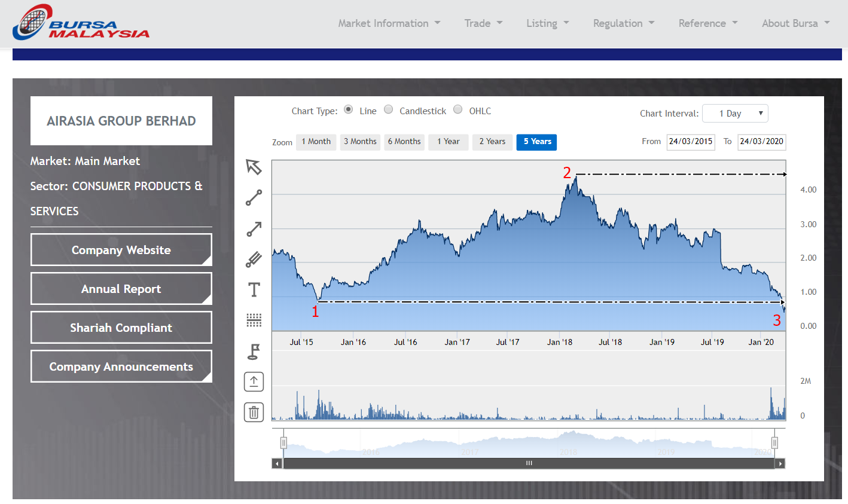Screen dimensions: 848x504
Task: Click the Annual Report button
Action: click(121, 289)
